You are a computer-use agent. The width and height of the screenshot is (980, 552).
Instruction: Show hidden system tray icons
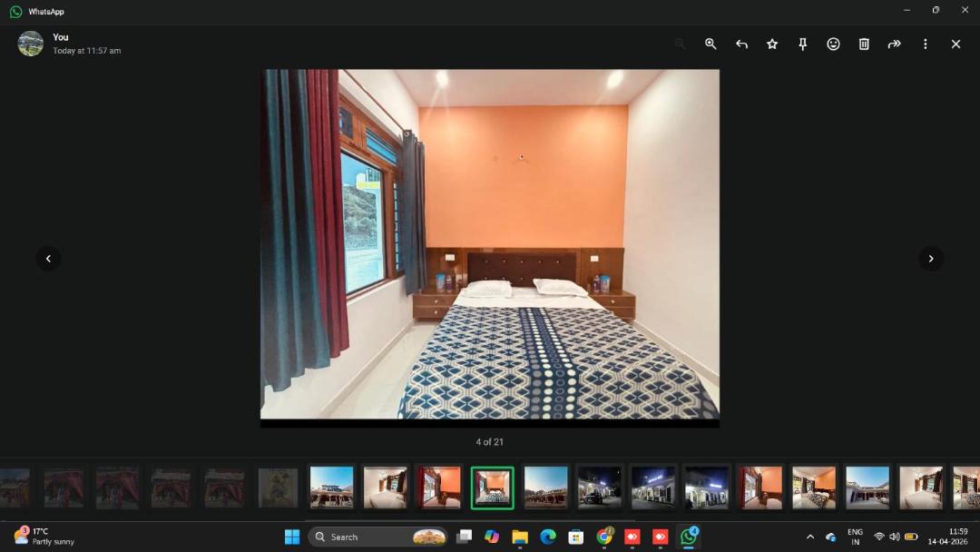pos(810,537)
